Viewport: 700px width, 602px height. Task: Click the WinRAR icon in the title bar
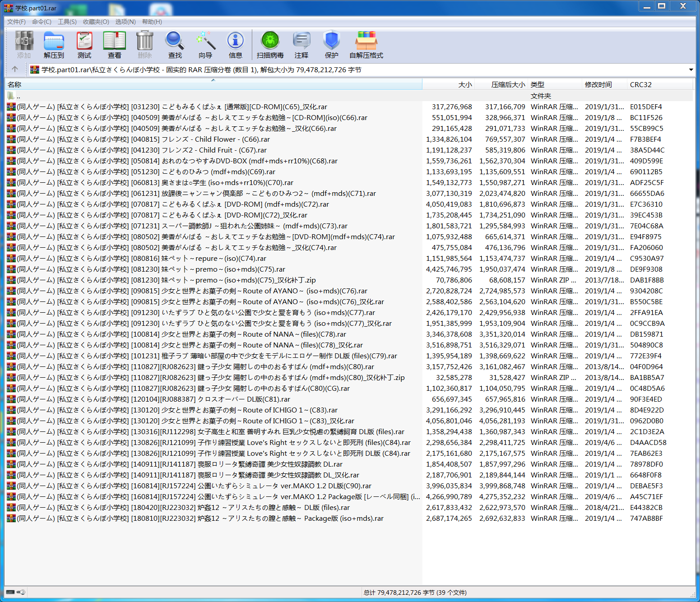pyautogui.click(x=9, y=8)
